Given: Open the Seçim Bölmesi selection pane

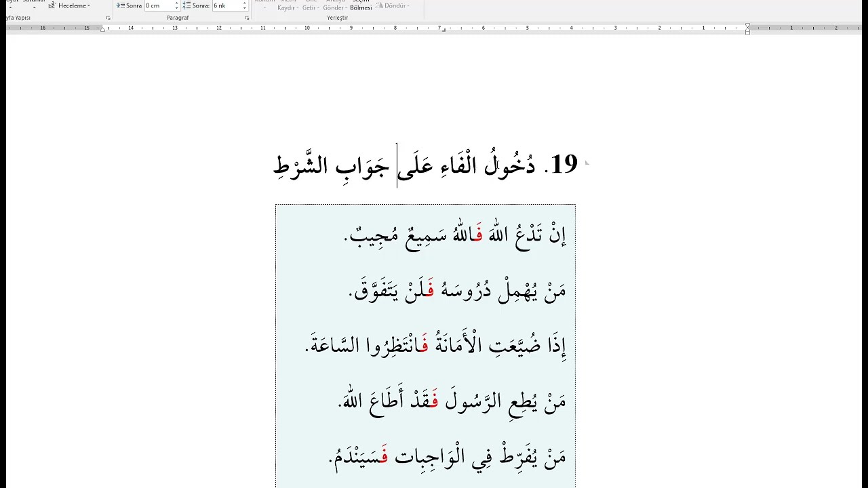Looking at the screenshot, I should (x=361, y=5).
